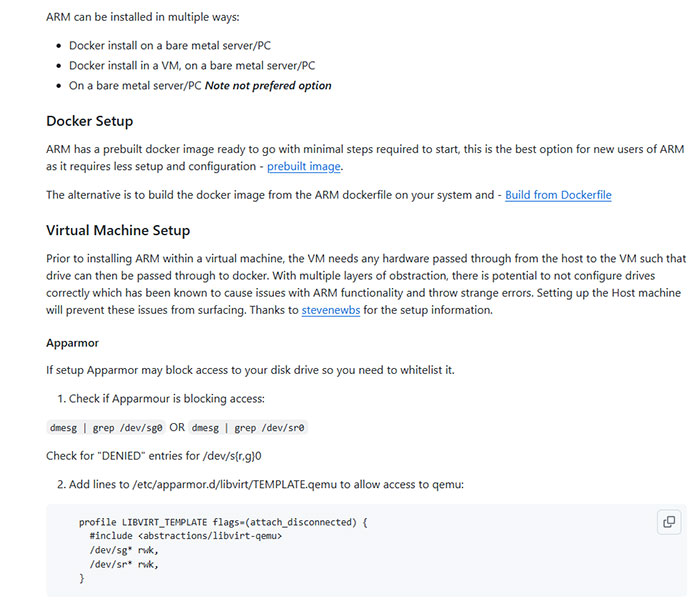Click the "dmesg | grep /dev/sr0" inline code
The image size is (700, 604).
point(248,427)
